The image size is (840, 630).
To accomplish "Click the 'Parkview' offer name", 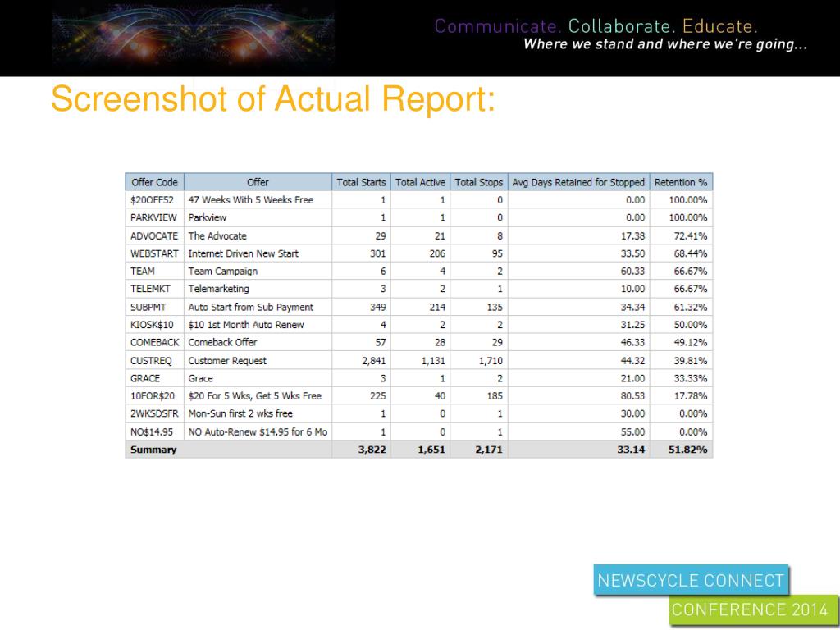I will 208,217.
